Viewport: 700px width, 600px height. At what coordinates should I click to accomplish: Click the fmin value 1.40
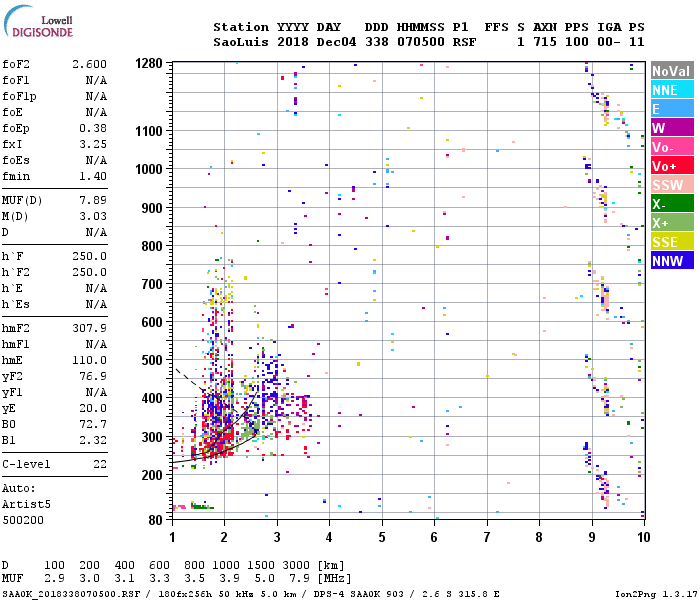pyautogui.click(x=93, y=176)
